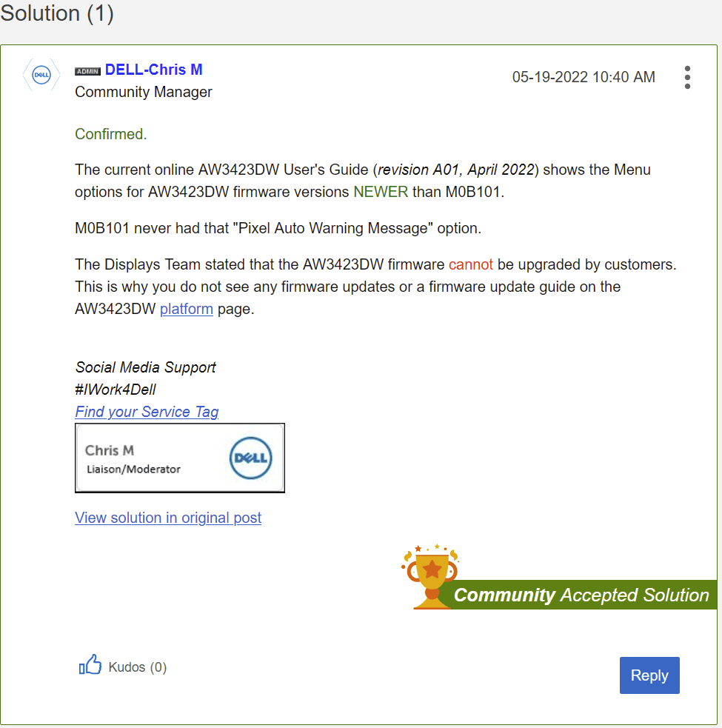
Task: Click the #IWork4Dell hashtag text
Action: point(116,390)
